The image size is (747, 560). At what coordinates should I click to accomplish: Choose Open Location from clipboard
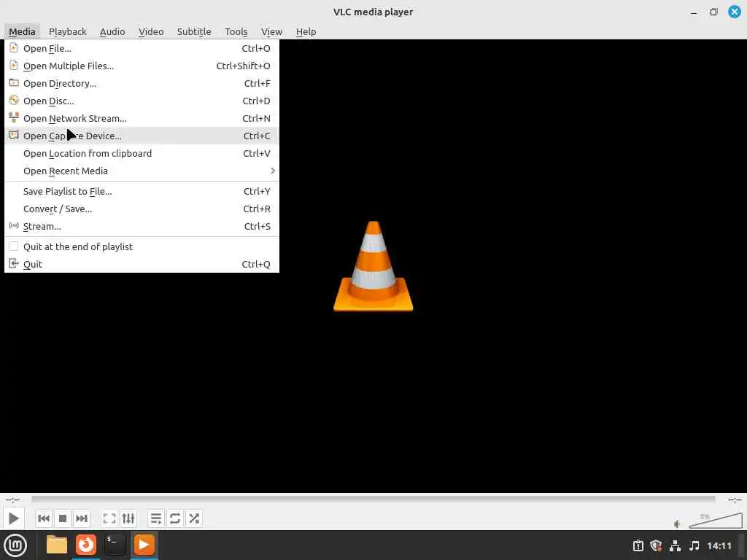pyautogui.click(x=142, y=153)
